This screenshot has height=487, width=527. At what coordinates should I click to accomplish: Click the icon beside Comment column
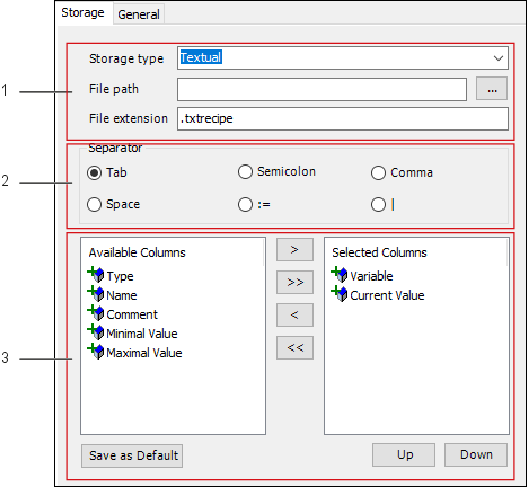click(96, 313)
